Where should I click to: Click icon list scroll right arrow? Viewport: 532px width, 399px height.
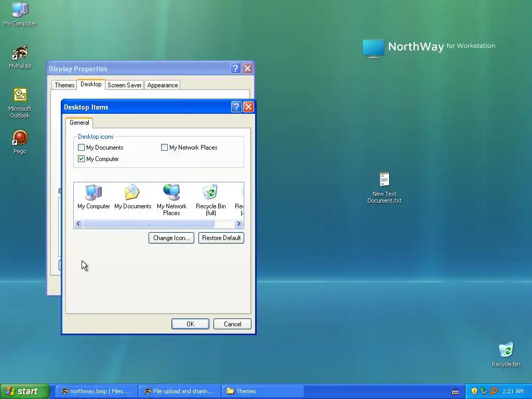[x=238, y=223]
